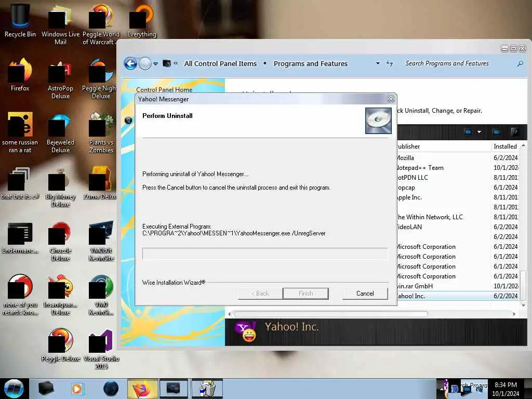Select the Notepad++ Team row
Screen dimensions: 532x399
point(458,168)
